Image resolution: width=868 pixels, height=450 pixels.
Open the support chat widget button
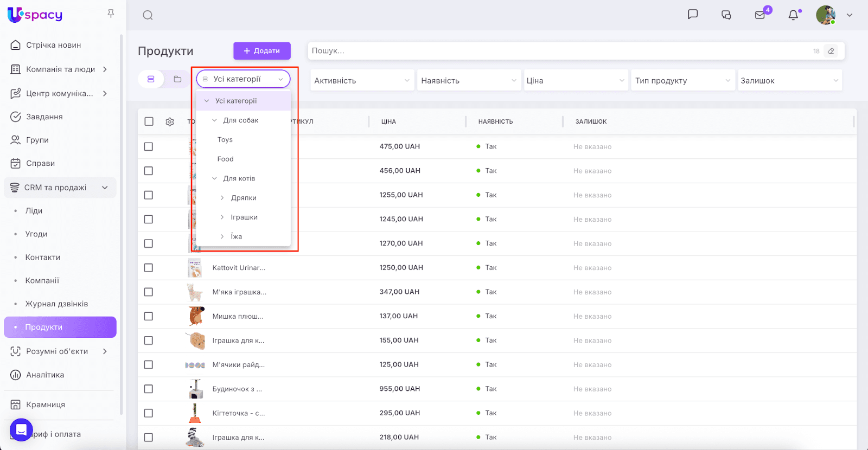tap(21, 430)
